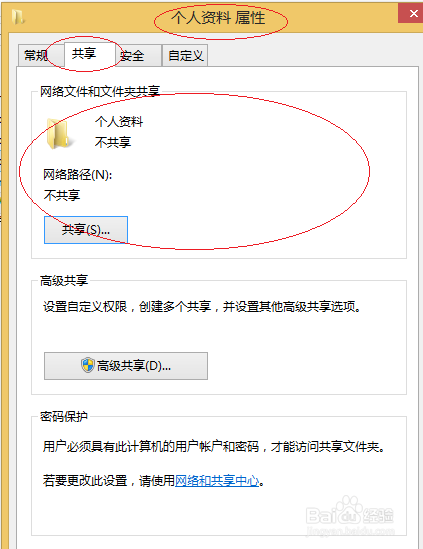The image size is (423, 549).
Task: Switch to the 常规 tab
Action: coord(36,55)
